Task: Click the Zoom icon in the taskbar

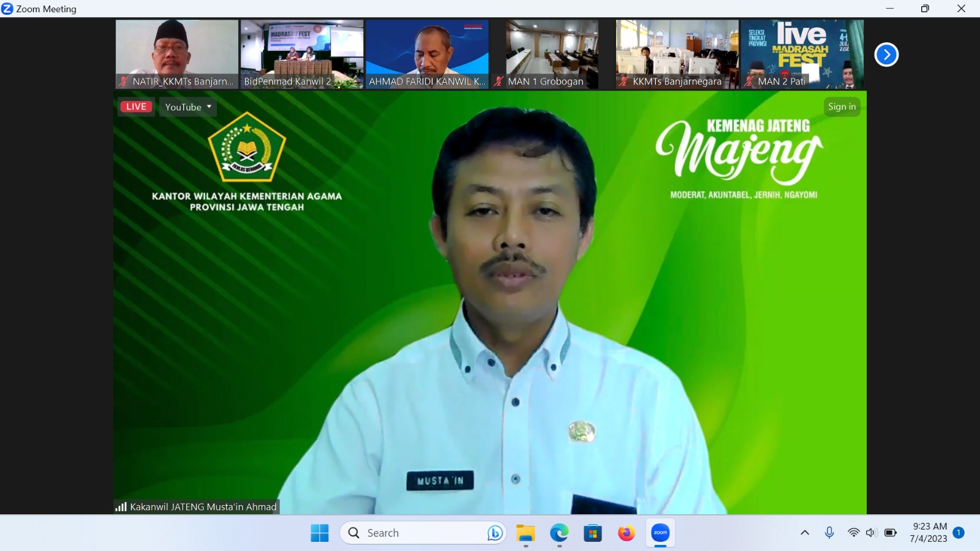Action: tap(660, 533)
